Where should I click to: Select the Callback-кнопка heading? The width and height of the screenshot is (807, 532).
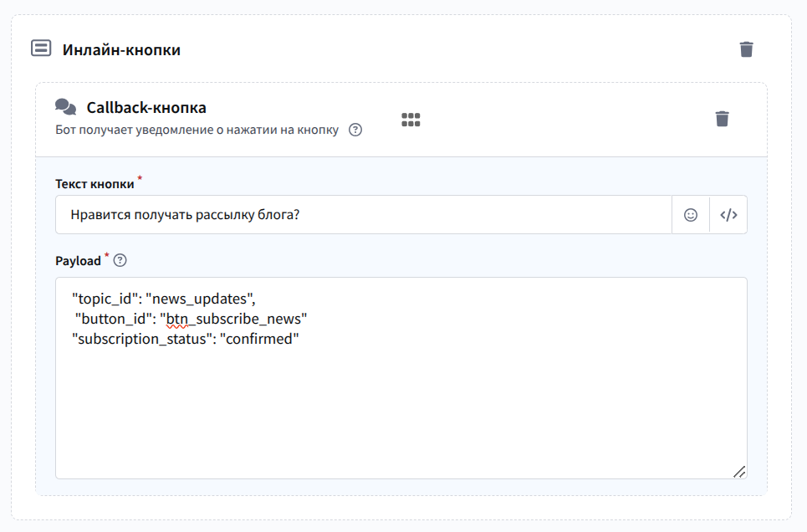click(146, 108)
